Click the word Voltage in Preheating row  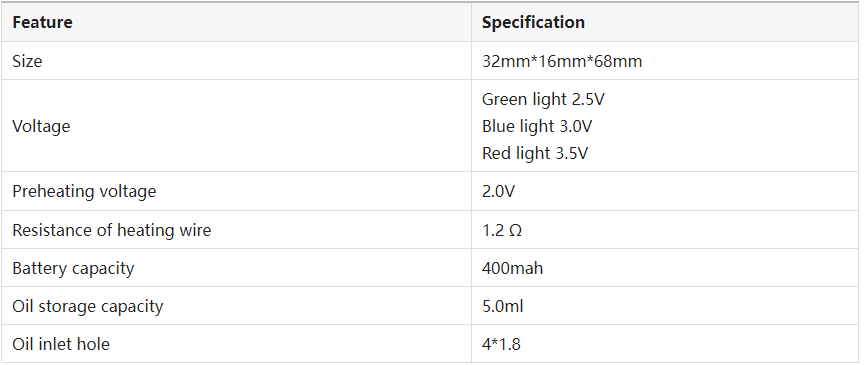click(x=127, y=191)
